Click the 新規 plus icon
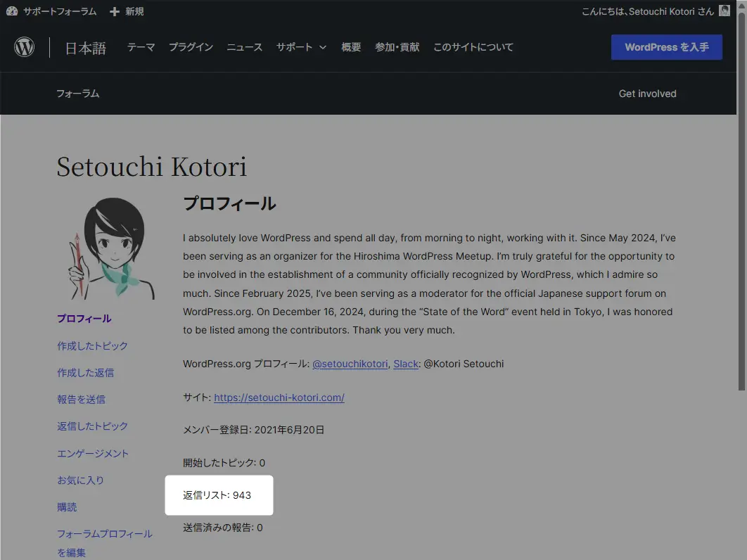Viewport: 747px width, 560px height. click(115, 11)
